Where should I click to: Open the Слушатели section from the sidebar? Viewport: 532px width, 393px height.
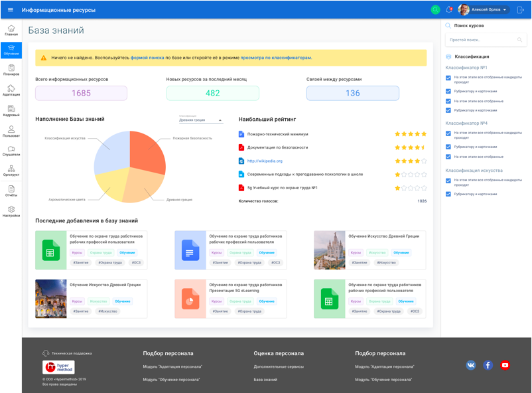point(10,151)
